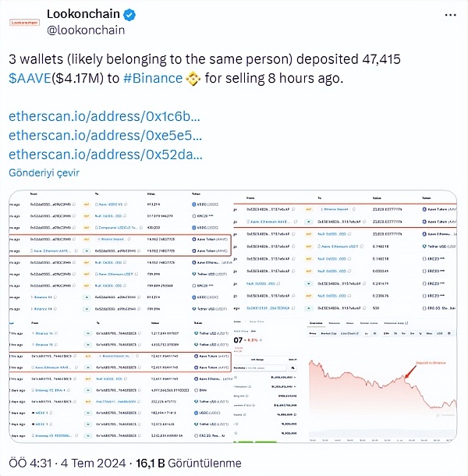
Task: Enlarge the top-right transfer table image
Action: (346, 251)
